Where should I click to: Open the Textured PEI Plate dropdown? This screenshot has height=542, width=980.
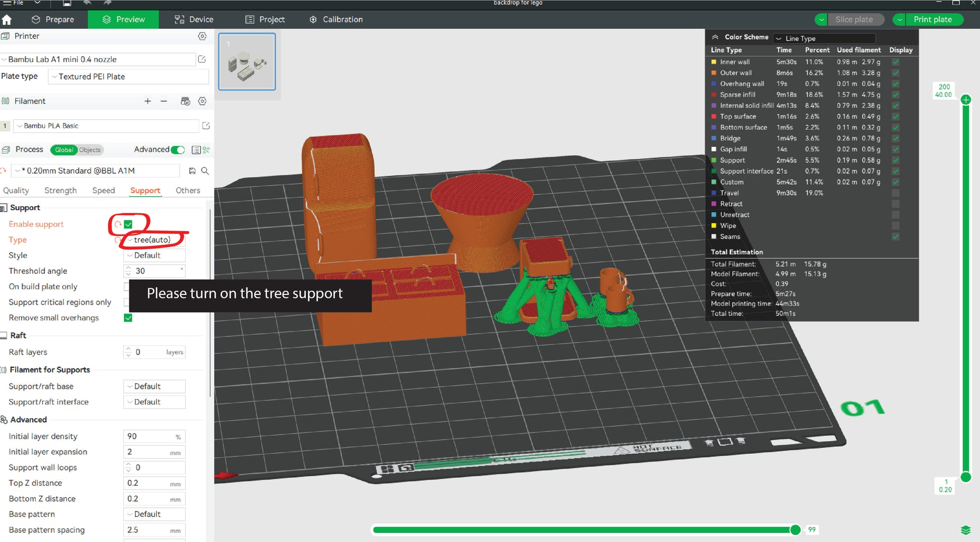(x=128, y=76)
